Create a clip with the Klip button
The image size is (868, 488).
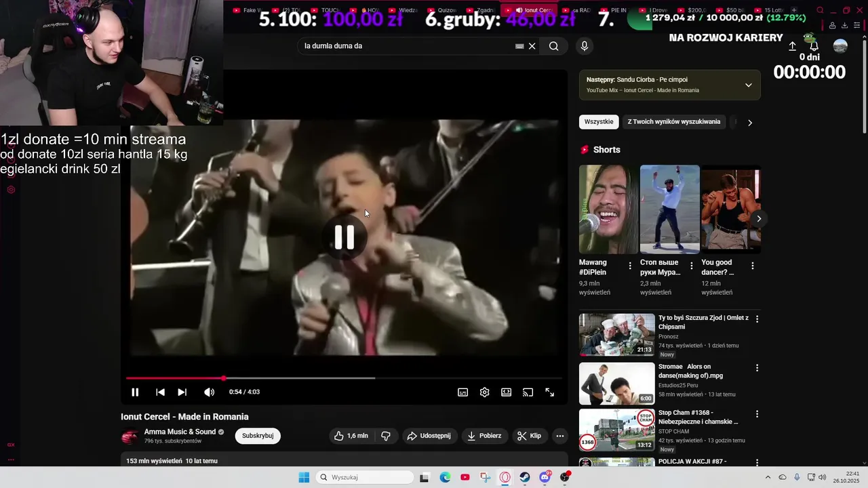click(x=529, y=436)
